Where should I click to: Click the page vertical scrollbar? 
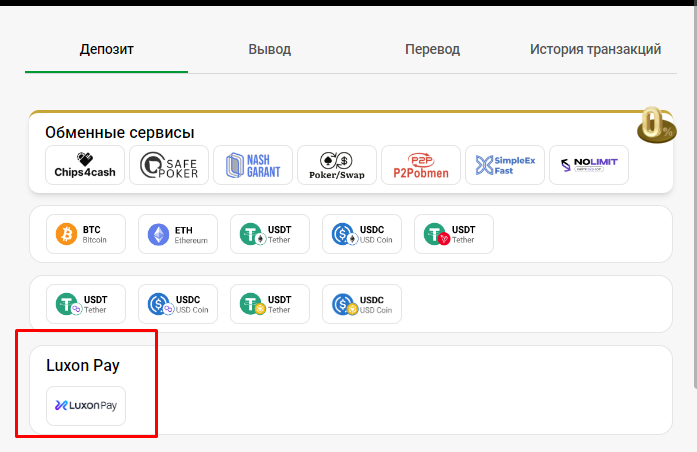click(695, 196)
